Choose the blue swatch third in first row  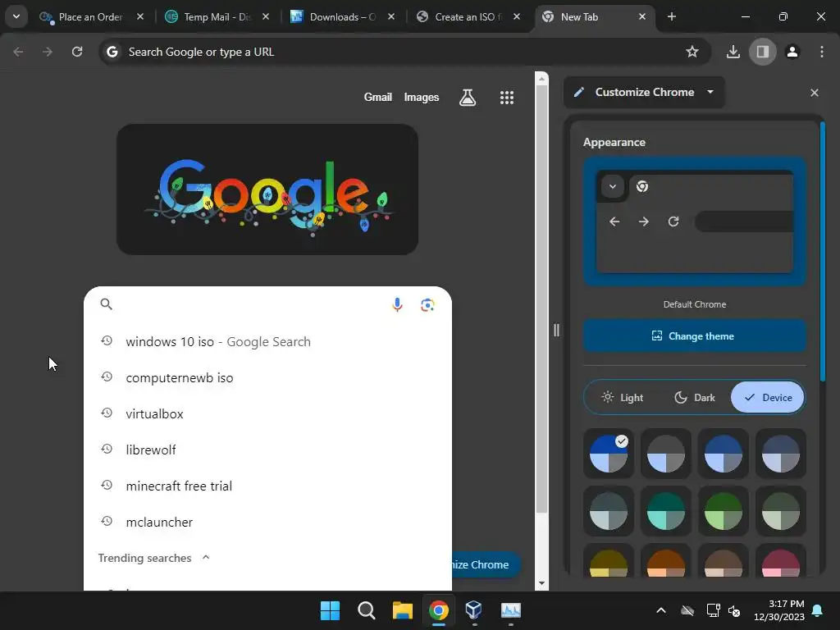(x=724, y=454)
